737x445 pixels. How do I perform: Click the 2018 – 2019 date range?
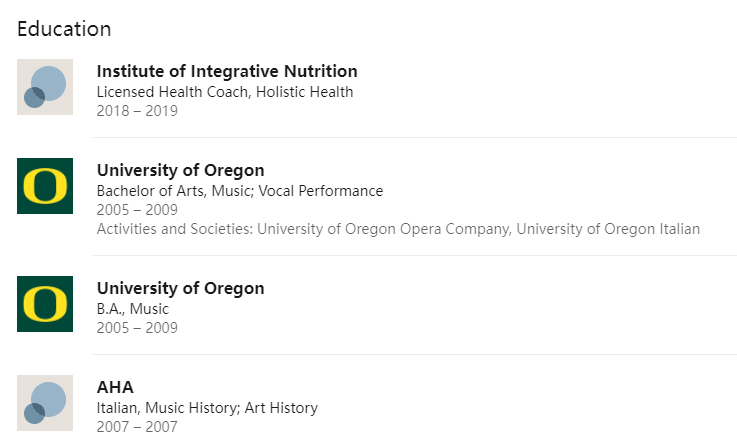tap(137, 111)
